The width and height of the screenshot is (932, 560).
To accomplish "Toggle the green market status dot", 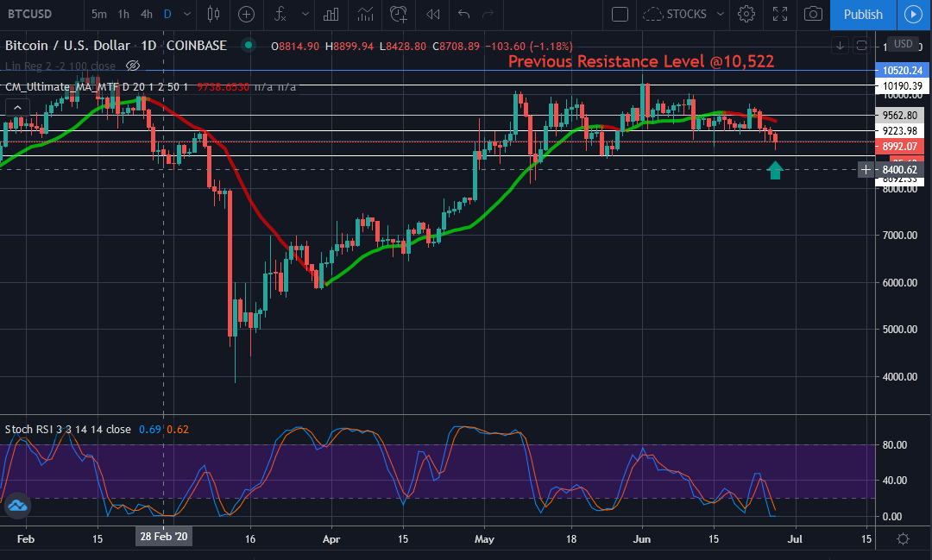I will point(249,46).
